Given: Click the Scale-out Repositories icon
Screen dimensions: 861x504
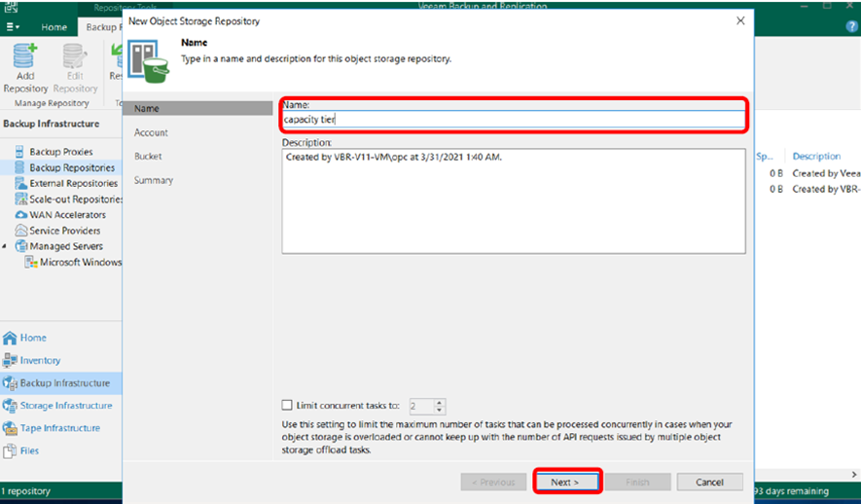Looking at the screenshot, I should (x=20, y=198).
